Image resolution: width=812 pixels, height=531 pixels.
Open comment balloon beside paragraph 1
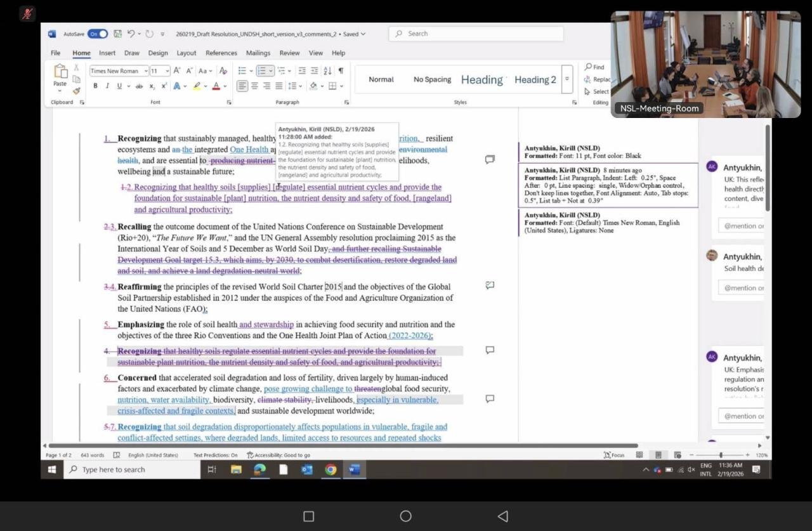[490, 159]
